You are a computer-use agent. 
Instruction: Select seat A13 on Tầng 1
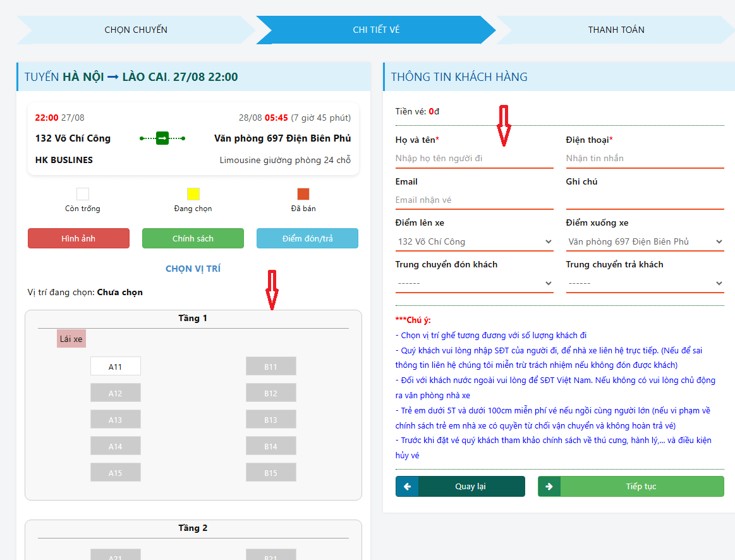point(115,420)
